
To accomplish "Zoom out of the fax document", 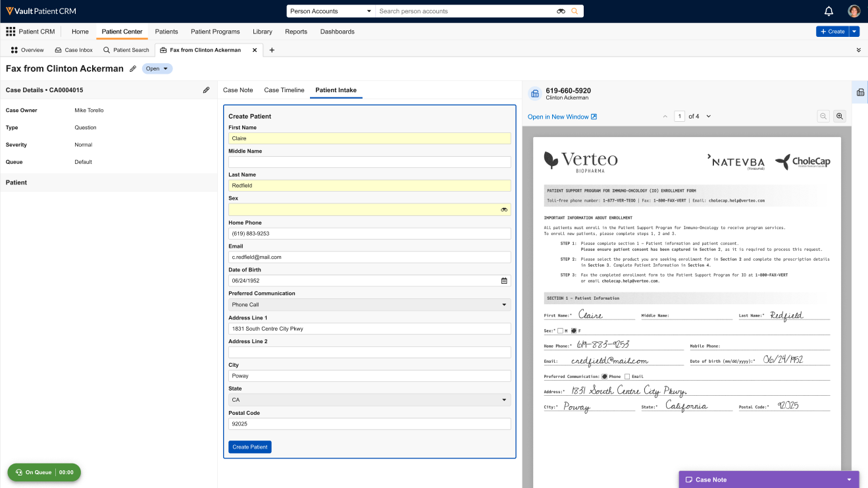I will pos(823,117).
